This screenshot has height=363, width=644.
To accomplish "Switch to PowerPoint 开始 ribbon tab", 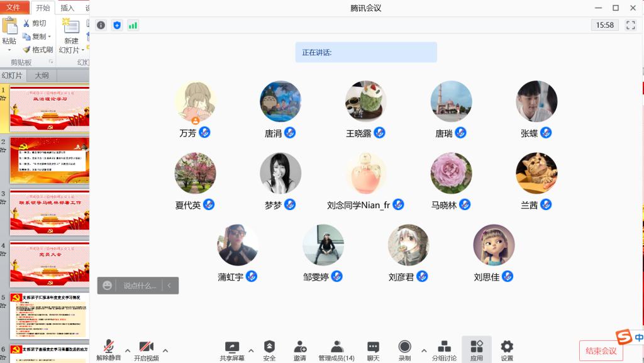I will pyautogui.click(x=43, y=8).
